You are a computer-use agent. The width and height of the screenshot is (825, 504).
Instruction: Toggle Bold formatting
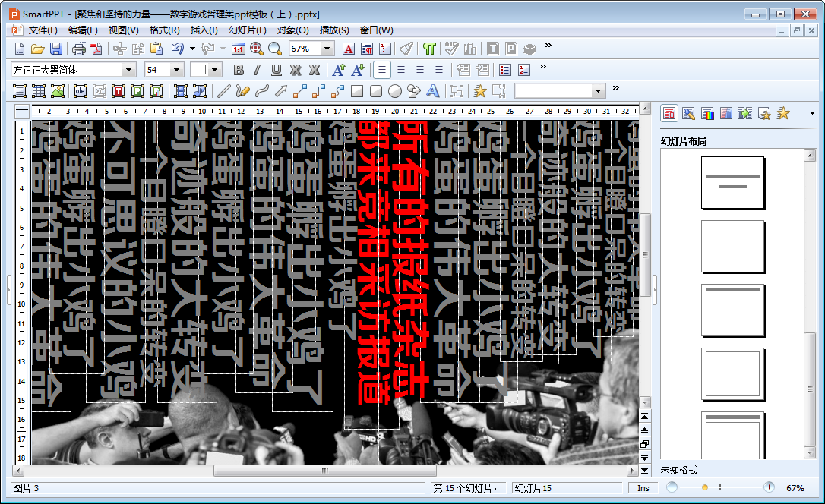tap(239, 70)
